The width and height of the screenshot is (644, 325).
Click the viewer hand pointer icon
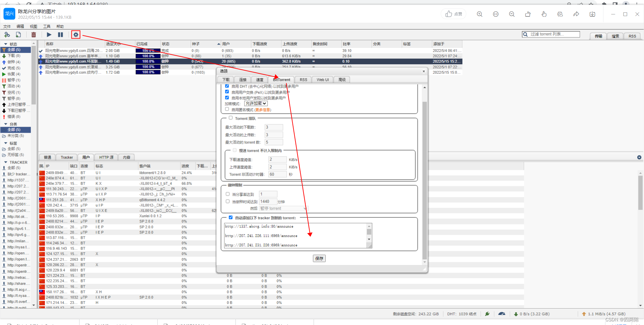[544, 14]
